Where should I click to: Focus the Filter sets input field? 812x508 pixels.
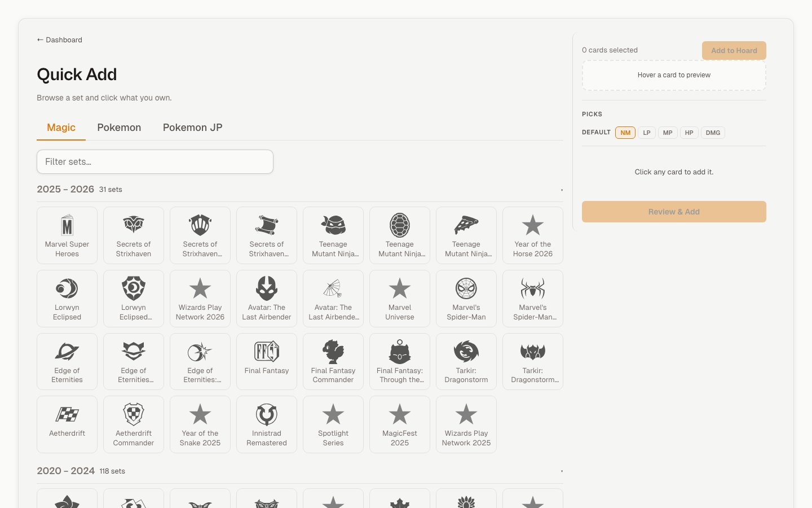(155, 161)
